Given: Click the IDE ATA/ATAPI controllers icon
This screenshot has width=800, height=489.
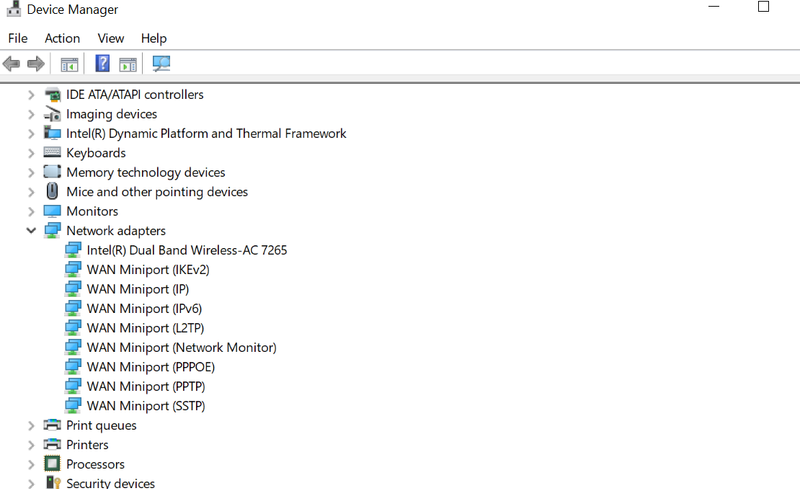Looking at the screenshot, I should point(52,95).
